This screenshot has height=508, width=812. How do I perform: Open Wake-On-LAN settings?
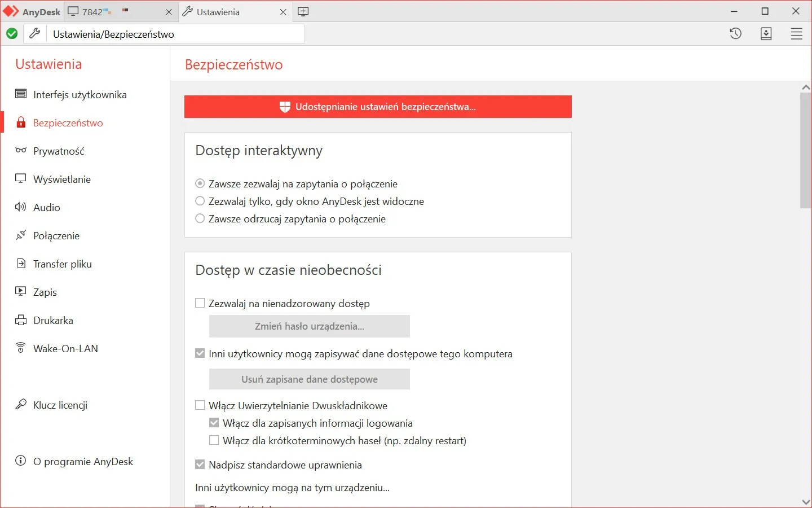tap(65, 349)
